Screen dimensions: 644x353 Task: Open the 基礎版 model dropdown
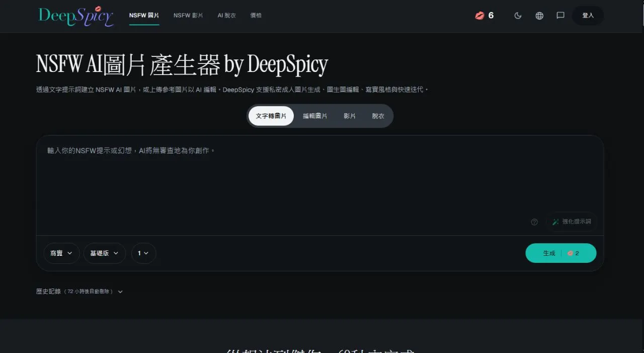click(105, 253)
